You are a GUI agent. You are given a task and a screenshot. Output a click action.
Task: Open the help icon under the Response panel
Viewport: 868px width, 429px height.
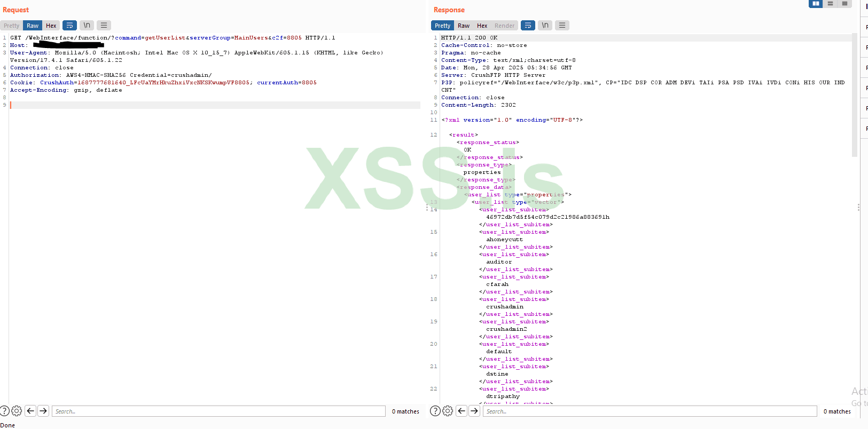tap(435, 411)
